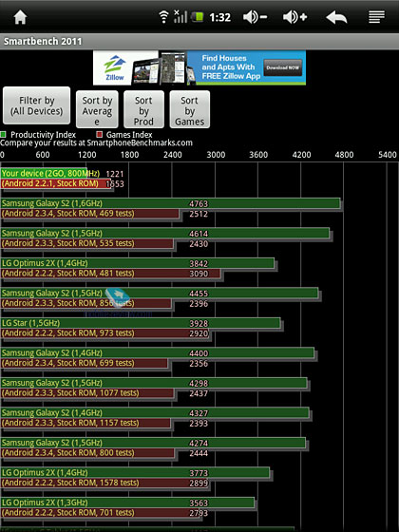The image size is (399, 532).
Task: Tap productivity score 3928
Action: [199, 323]
